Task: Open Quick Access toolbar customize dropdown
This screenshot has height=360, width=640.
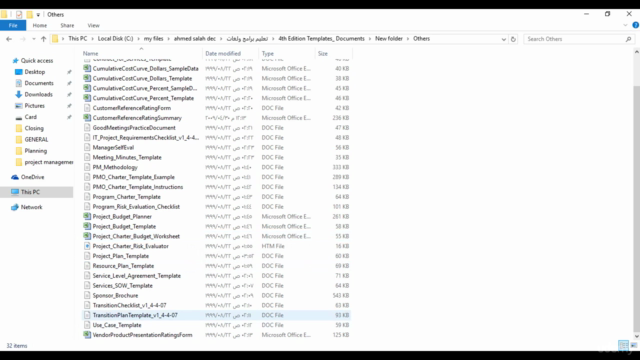Action: (38, 15)
